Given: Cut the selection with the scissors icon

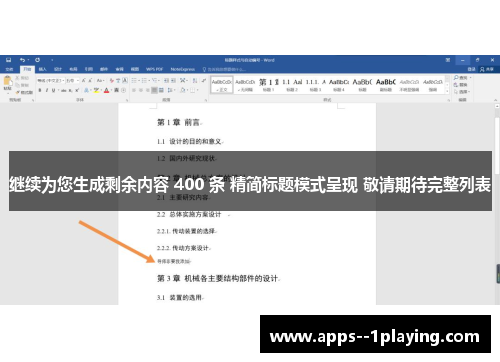Looking at the screenshot, I should pos(17,78).
